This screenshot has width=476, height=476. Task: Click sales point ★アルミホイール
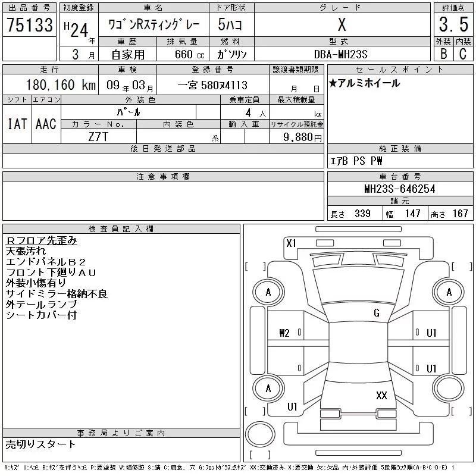364,83
